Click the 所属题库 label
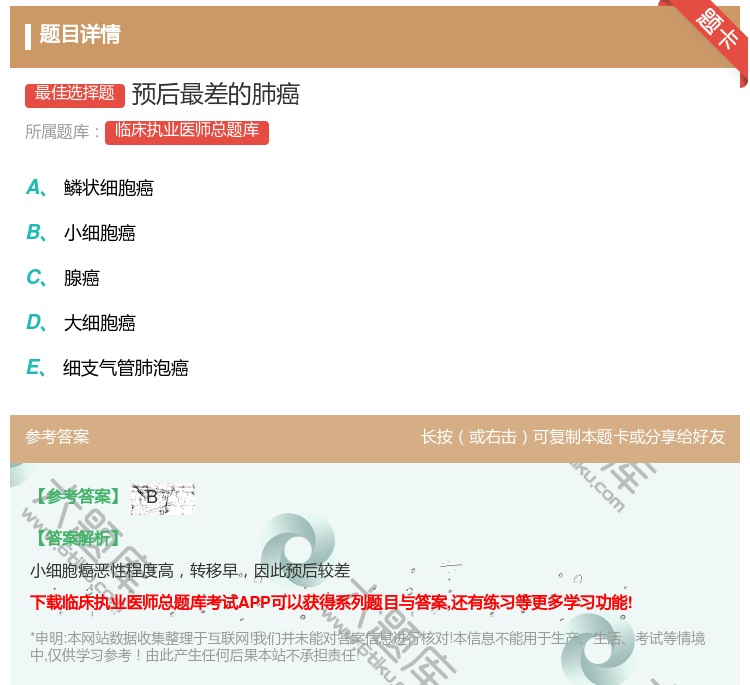The width and height of the screenshot is (750, 685). coord(63,132)
